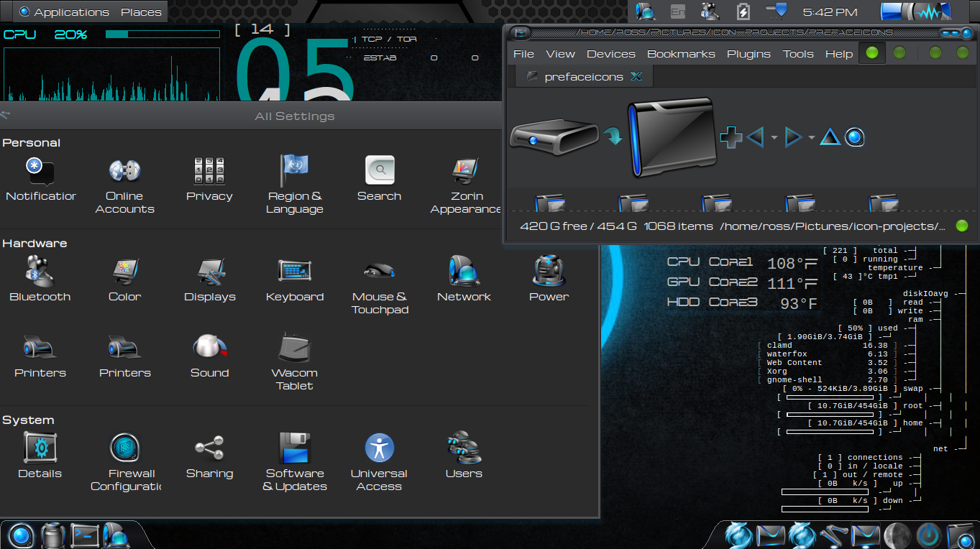Go up with the triangle icon
This screenshot has height=549, width=980.
[830, 137]
